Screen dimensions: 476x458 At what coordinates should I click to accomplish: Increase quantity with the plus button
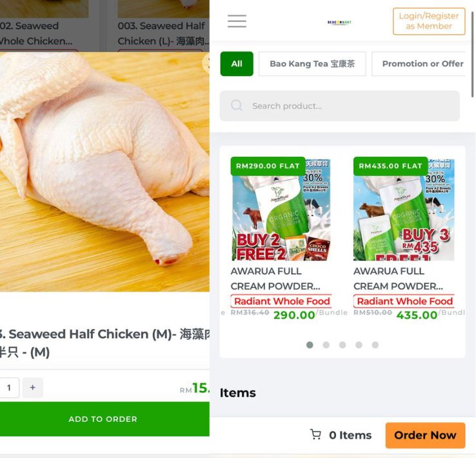coord(32,388)
